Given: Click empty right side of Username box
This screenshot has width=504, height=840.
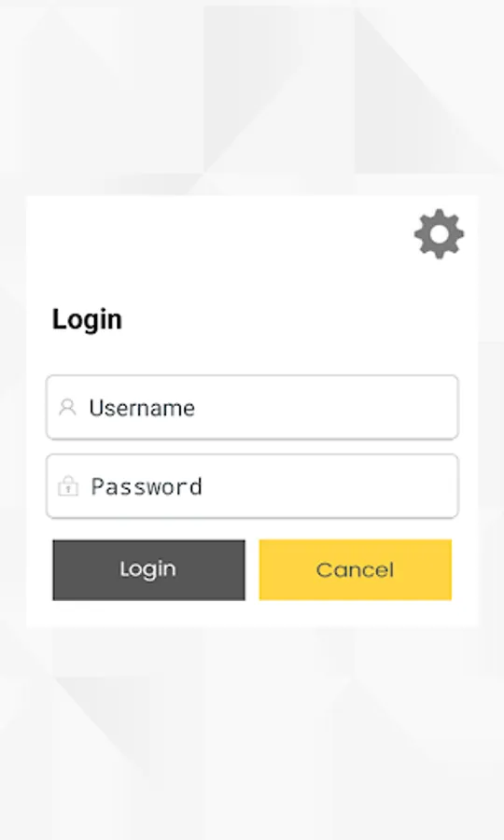Looking at the screenshot, I should point(348,408).
